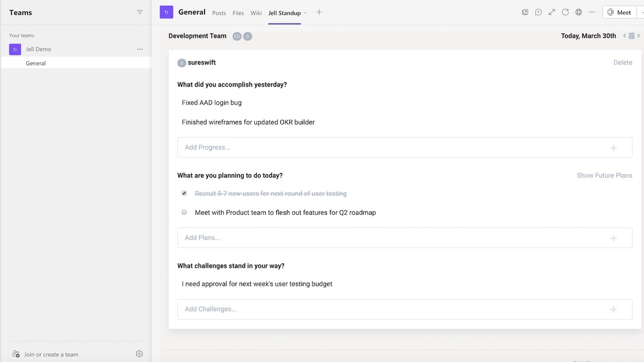Open more options for Jell Demo team
This screenshot has height=362, width=644.
point(140,49)
